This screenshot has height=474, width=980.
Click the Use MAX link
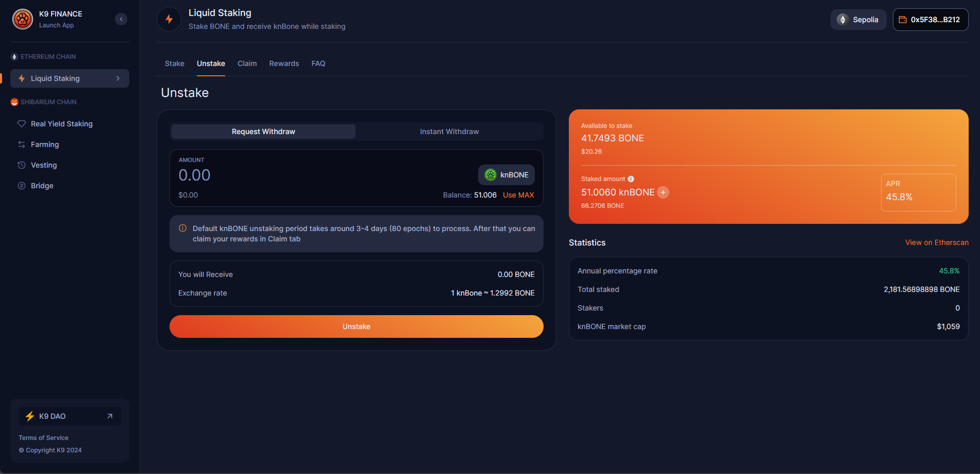pos(518,195)
